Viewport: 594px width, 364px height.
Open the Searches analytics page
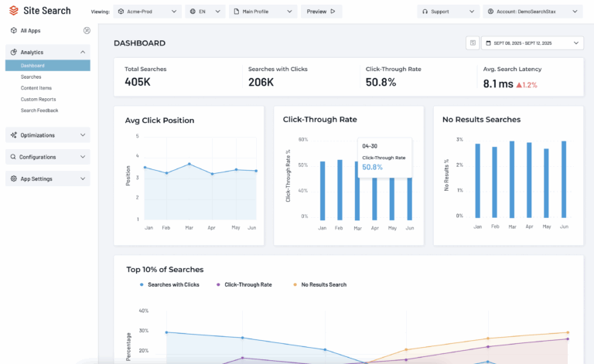click(x=31, y=77)
